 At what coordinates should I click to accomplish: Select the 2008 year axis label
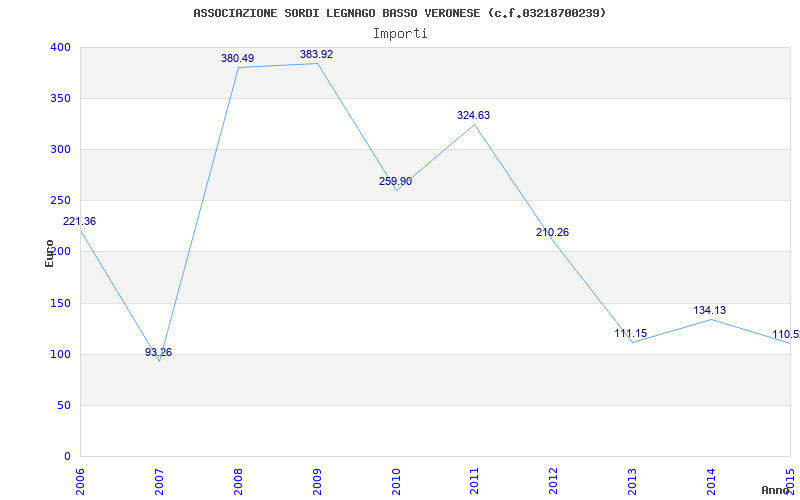tap(238, 482)
